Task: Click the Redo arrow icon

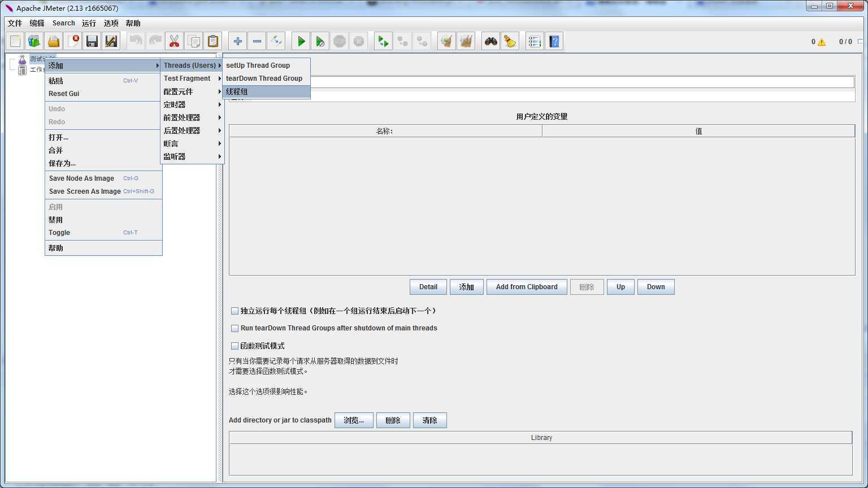Action: [x=155, y=41]
